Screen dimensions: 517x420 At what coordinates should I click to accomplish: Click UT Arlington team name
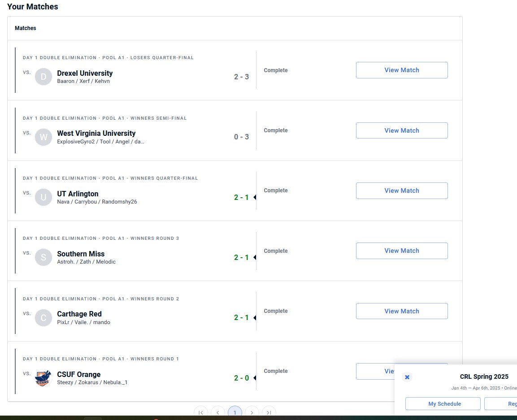[78, 194]
